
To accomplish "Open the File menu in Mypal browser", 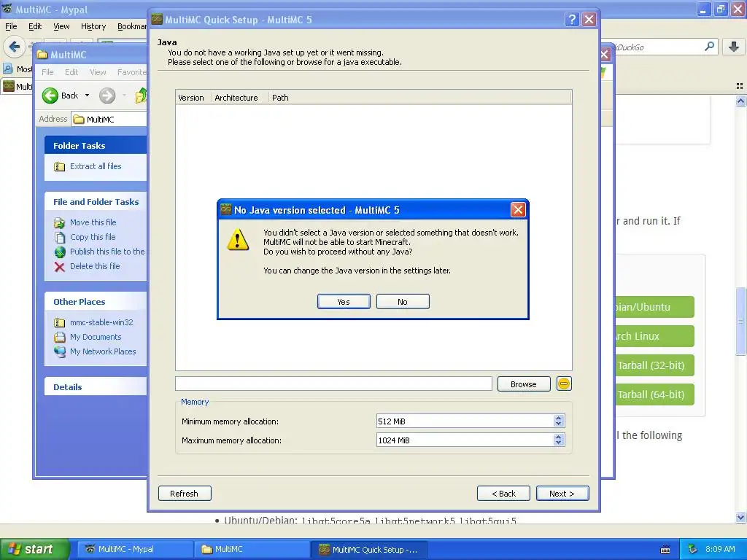I will pos(11,26).
